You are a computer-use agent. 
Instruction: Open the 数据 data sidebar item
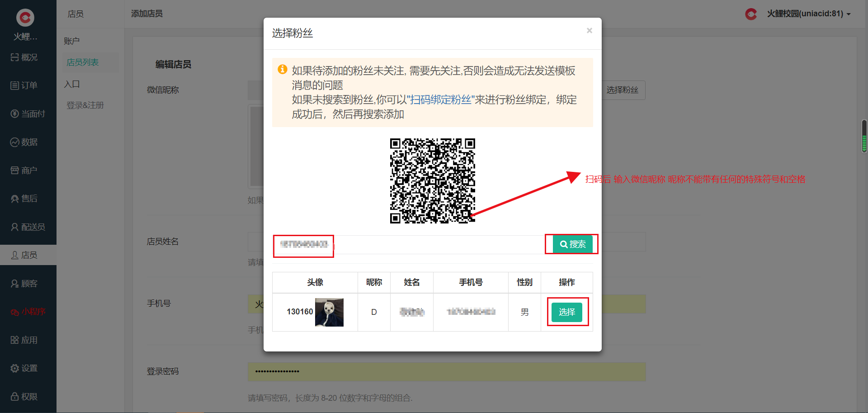point(24,142)
